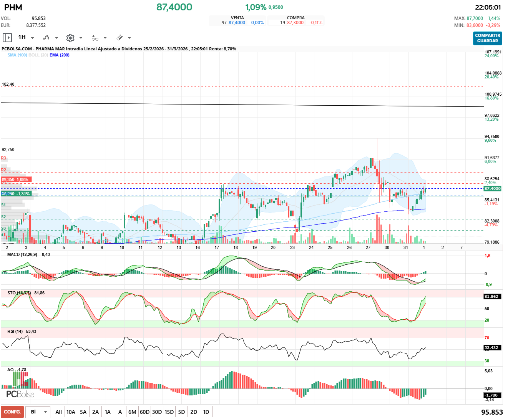Click the MACD (12,26,9) indicator label
Image resolution: width=508 pixels, height=420 pixels.
click(x=23, y=254)
